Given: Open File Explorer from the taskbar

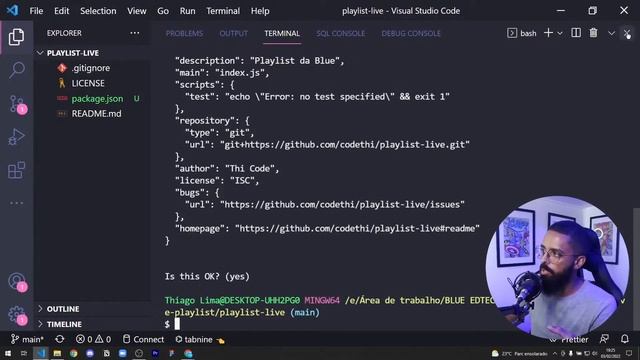Looking at the screenshot, I should coord(57,353).
